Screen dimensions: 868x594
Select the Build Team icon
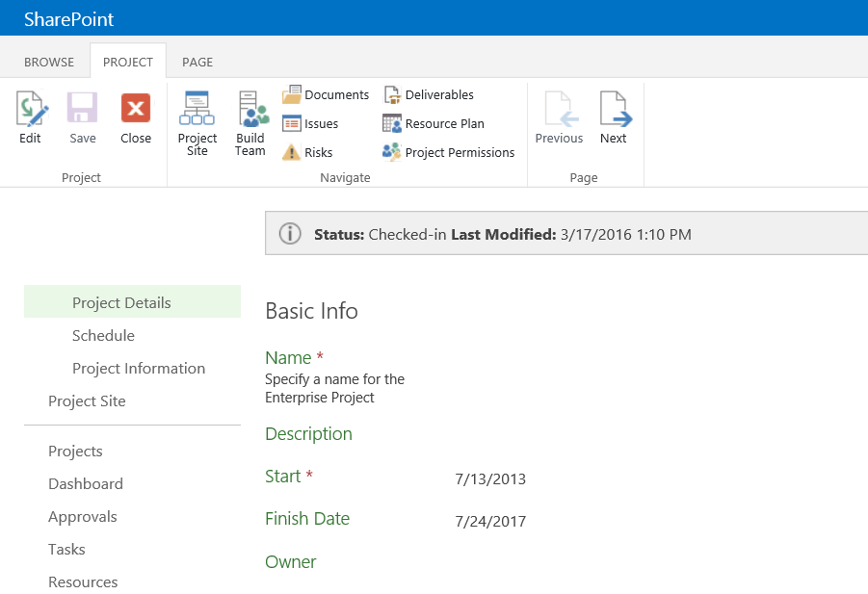(250, 108)
